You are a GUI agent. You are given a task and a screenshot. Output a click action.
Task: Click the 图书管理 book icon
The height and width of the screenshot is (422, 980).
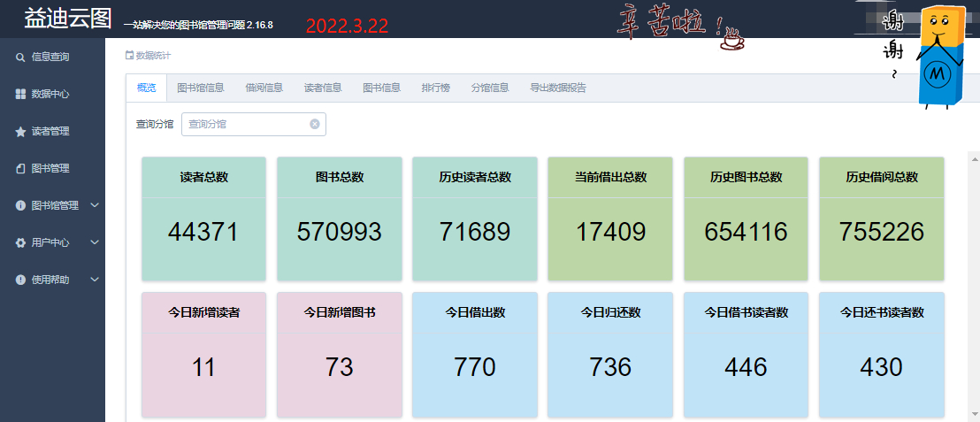point(20,168)
